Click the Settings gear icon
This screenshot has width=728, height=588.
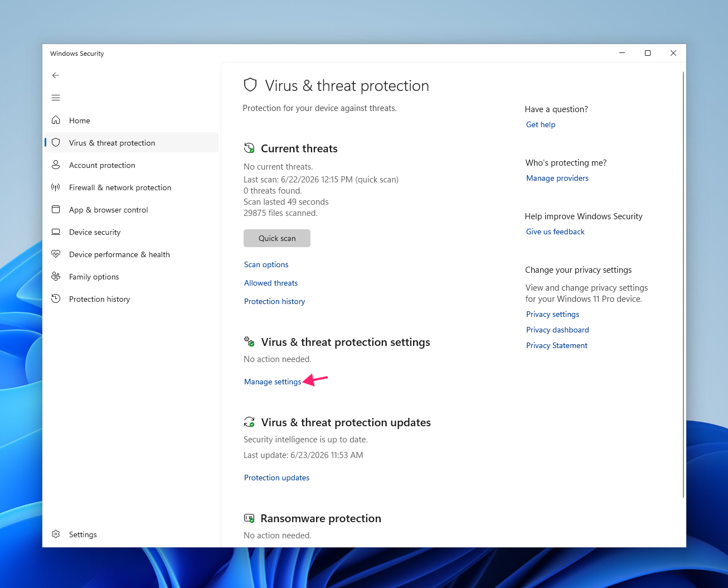pyautogui.click(x=56, y=534)
